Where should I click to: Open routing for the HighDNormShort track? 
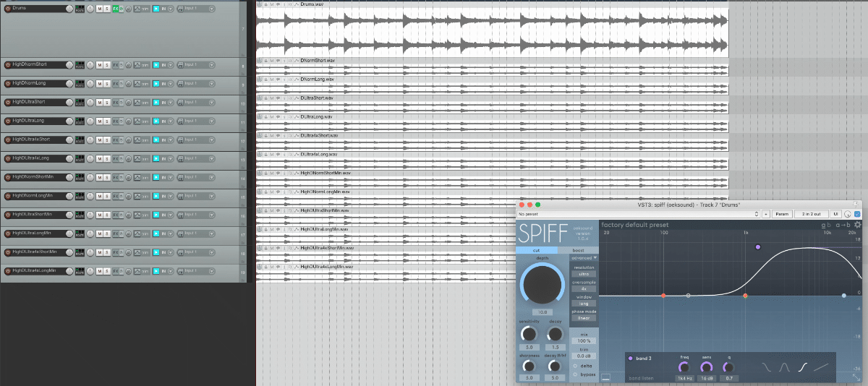80,65
